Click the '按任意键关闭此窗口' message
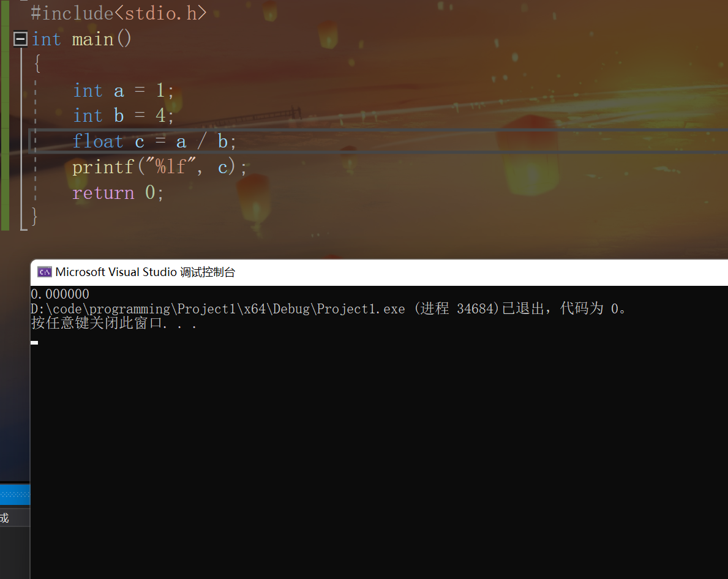The image size is (728, 579). (x=114, y=323)
